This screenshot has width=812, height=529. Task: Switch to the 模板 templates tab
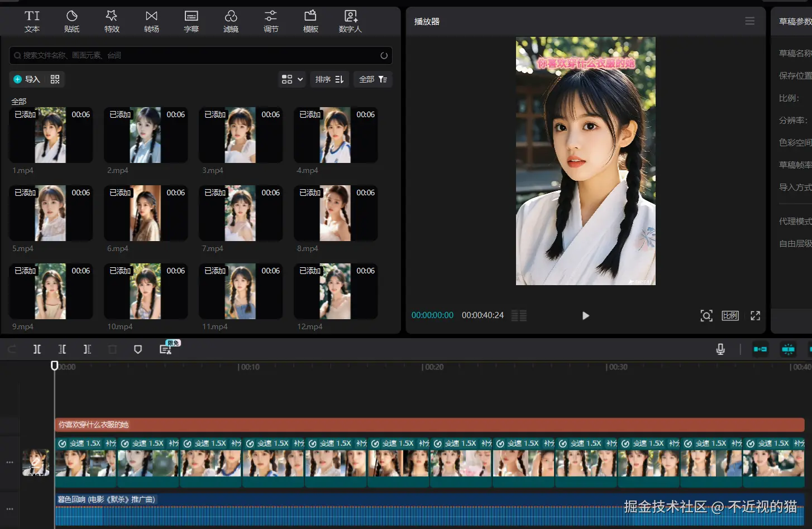pos(311,21)
